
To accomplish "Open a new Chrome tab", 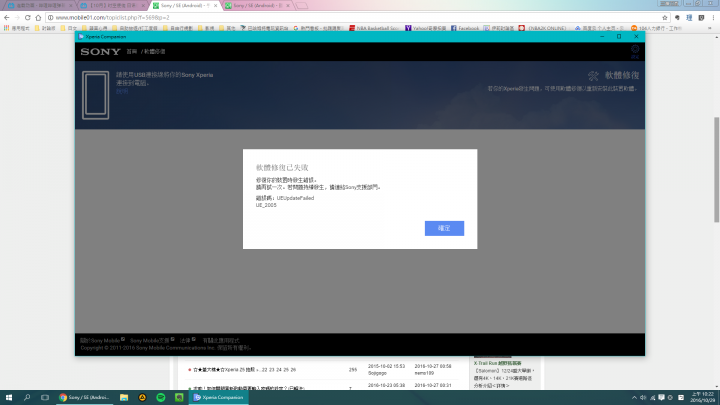I will [302, 6].
